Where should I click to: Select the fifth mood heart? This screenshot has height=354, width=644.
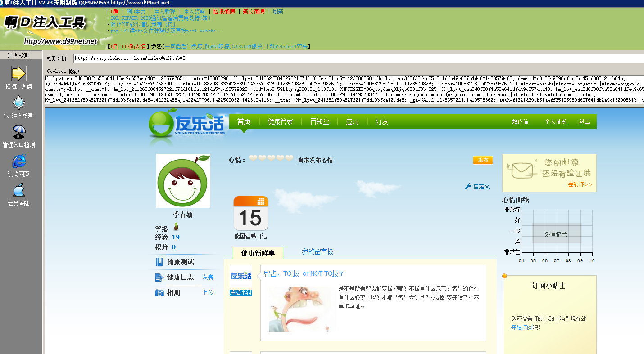click(289, 158)
